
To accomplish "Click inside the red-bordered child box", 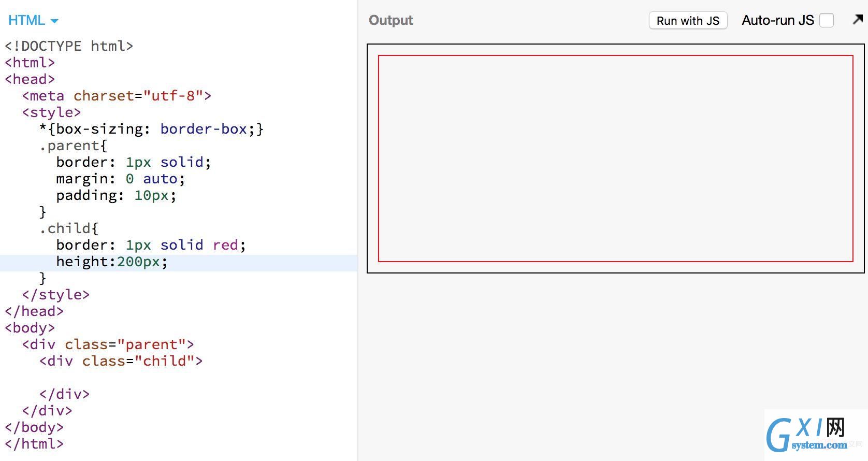I will (615, 159).
